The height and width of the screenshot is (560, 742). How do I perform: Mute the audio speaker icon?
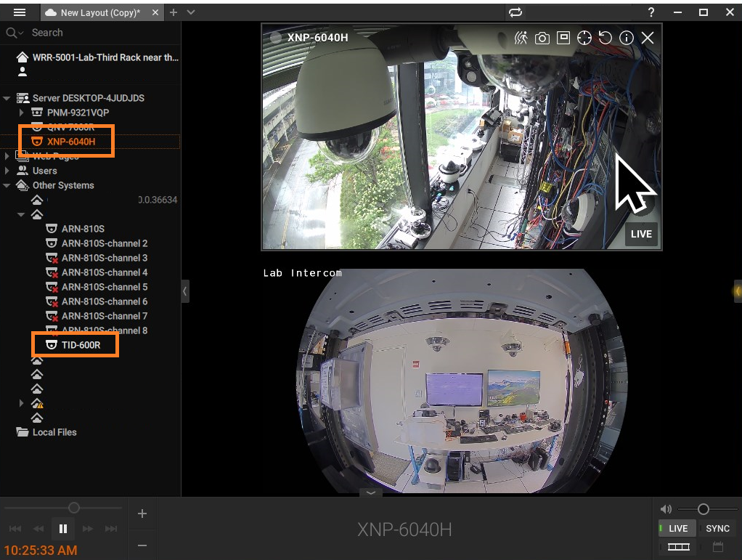(666, 509)
